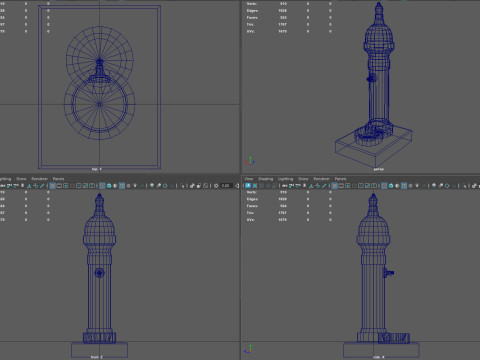This screenshot has width=480, height=360.
Task: Open the Lighting menu in the side panel
Action: pyautogui.click(x=285, y=179)
